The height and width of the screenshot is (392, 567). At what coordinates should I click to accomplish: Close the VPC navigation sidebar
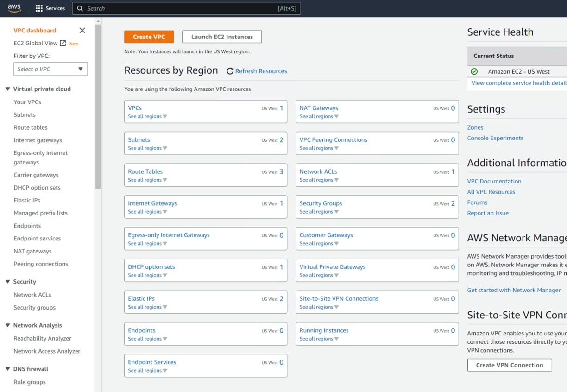click(x=82, y=31)
